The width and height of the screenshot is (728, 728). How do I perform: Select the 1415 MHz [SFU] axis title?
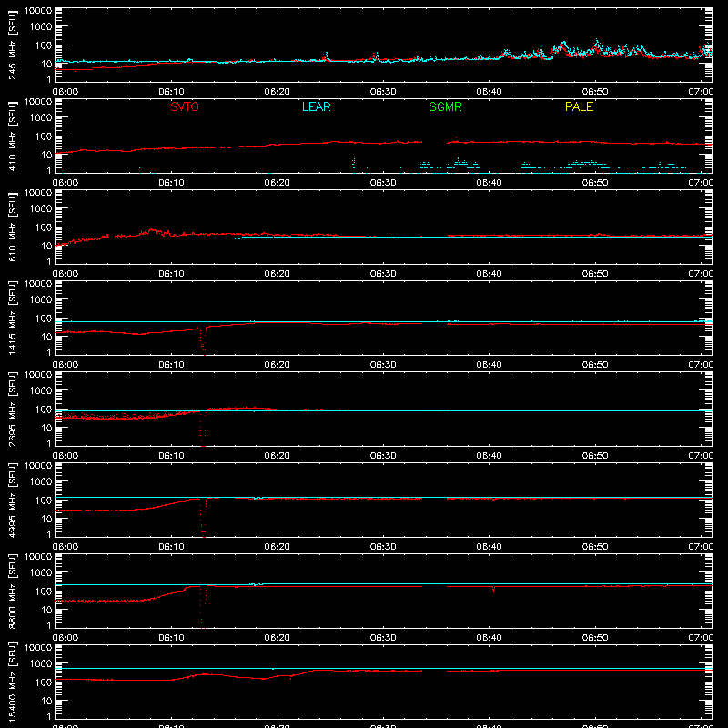point(12,318)
